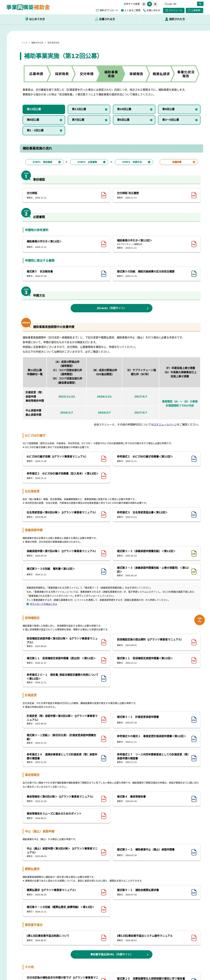Jump to 各種申請 section

pos(179,162)
